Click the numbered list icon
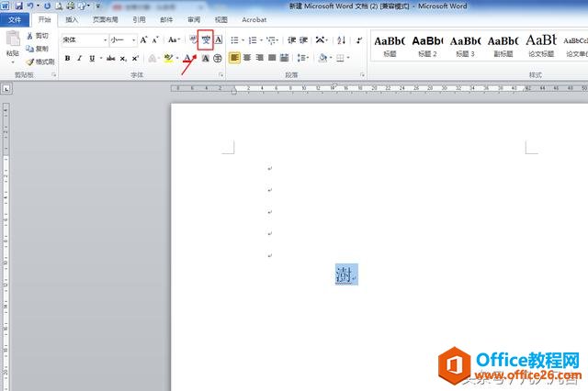 pos(253,39)
